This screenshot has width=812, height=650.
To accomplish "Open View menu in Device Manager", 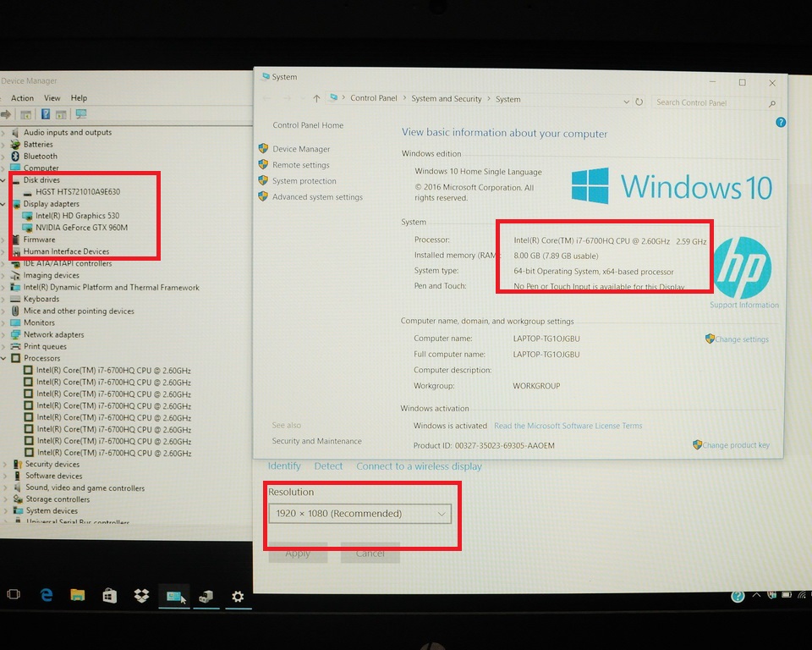I will (x=52, y=98).
